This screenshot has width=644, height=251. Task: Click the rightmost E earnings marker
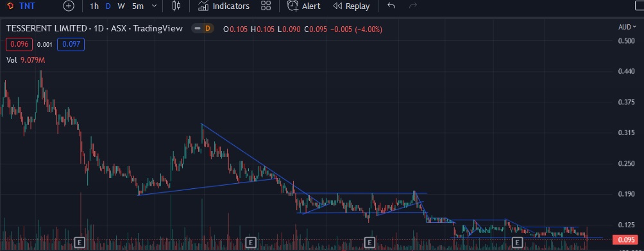(518, 242)
